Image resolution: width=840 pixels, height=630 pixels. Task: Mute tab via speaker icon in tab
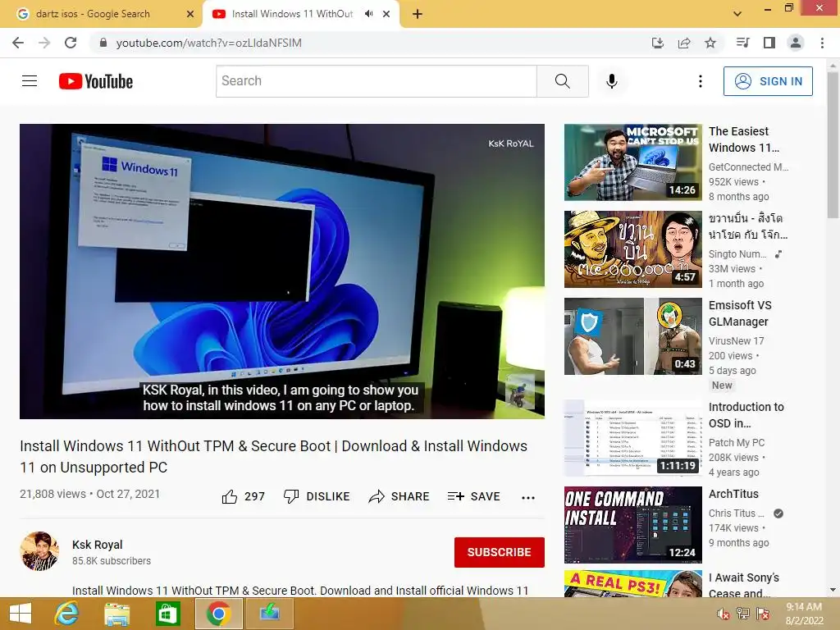click(x=368, y=14)
